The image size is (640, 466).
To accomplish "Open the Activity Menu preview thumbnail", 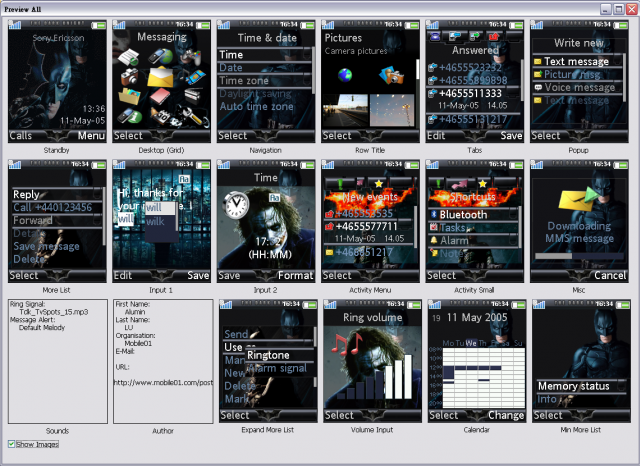I will point(371,221).
